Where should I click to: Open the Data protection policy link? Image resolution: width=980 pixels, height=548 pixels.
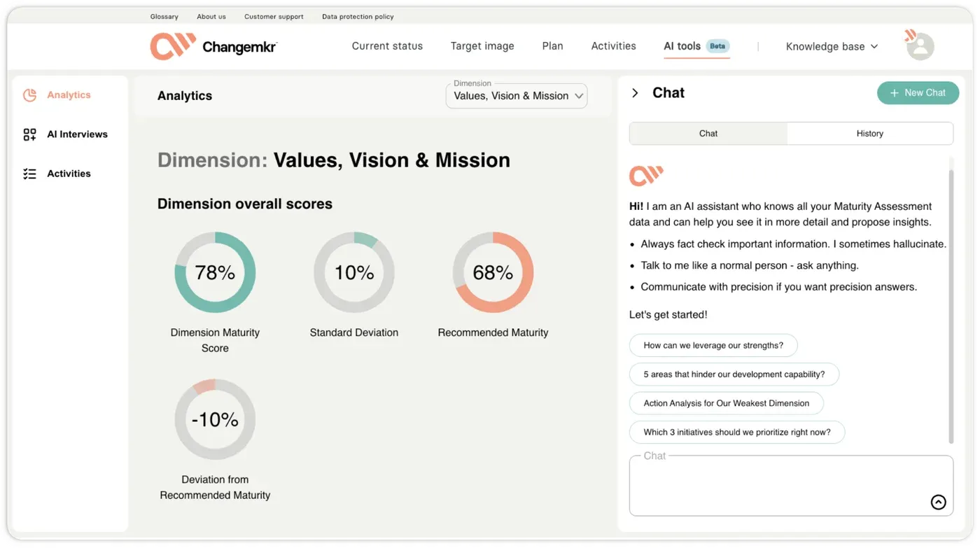(x=358, y=17)
